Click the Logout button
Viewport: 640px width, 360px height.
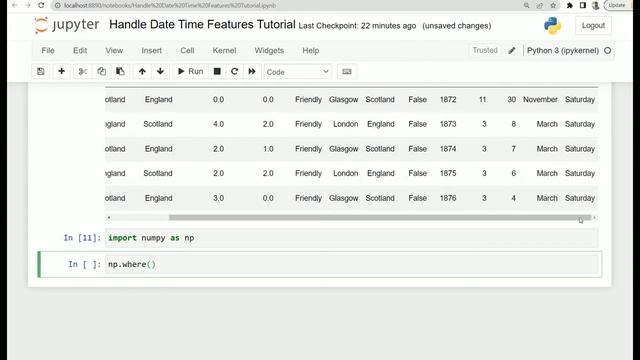coord(593,25)
